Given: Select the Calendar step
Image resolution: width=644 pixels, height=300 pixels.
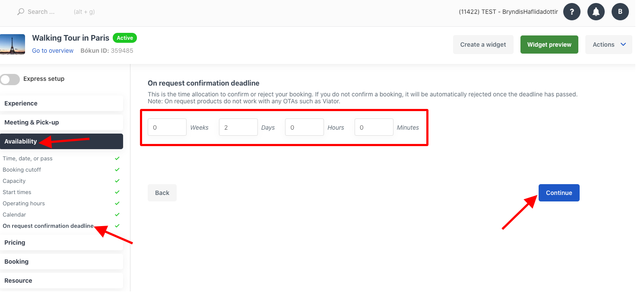Looking at the screenshot, I should [14, 215].
